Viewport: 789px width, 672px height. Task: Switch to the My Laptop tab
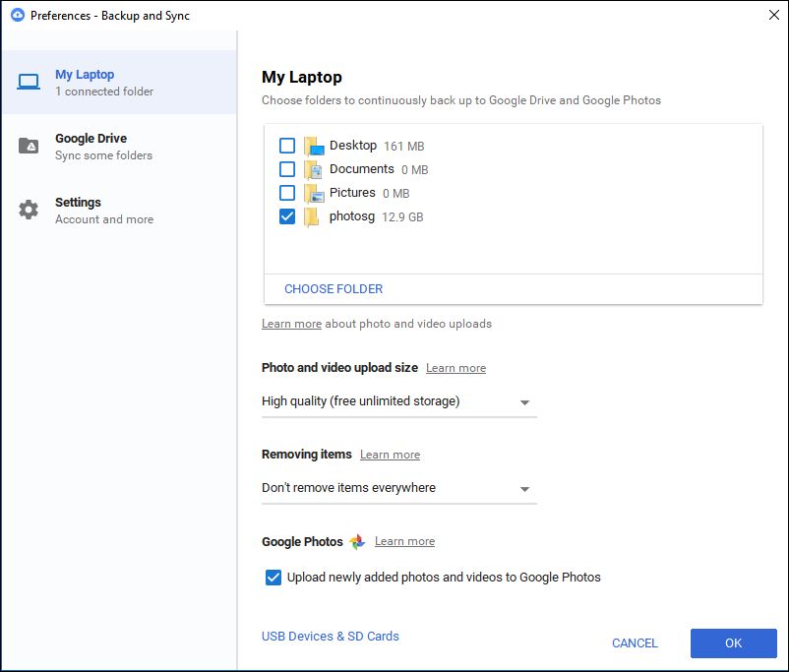coord(119,82)
